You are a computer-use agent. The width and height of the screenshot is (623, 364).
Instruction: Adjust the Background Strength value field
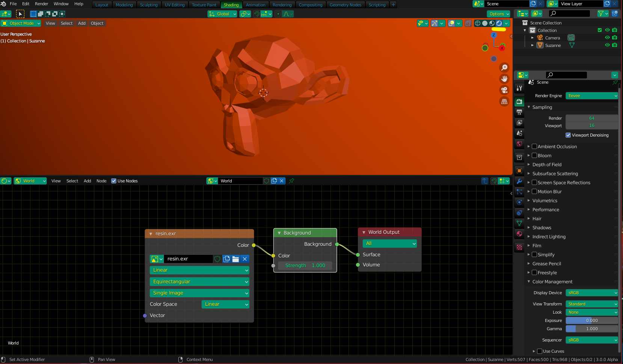[305, 265]
